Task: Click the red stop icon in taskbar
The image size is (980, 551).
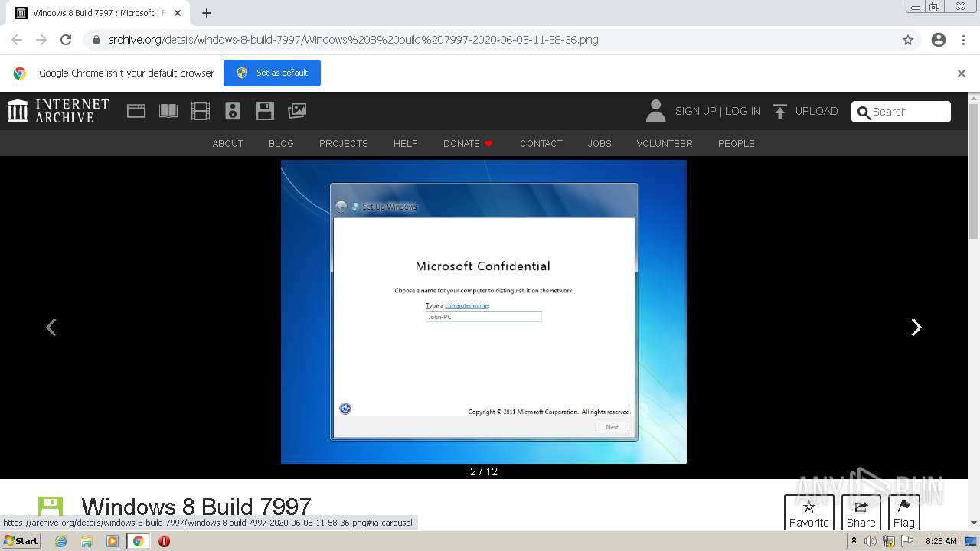Action: 164,541
